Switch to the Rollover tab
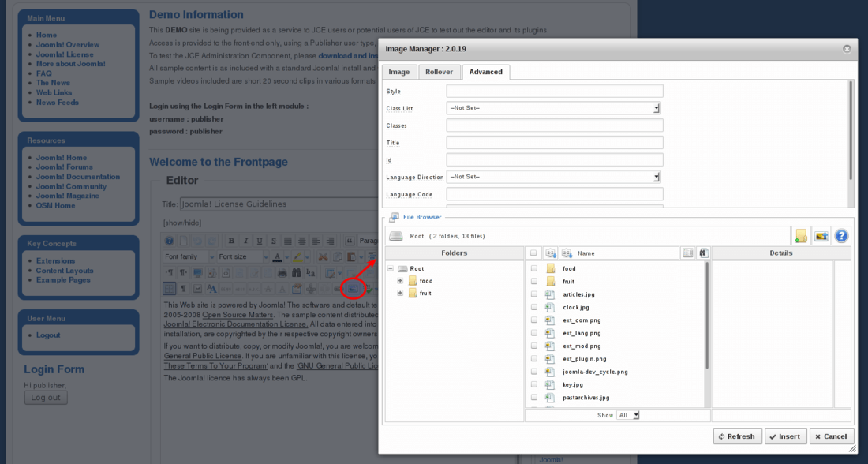Screen dimensions: 868x464 coord(439,72)
